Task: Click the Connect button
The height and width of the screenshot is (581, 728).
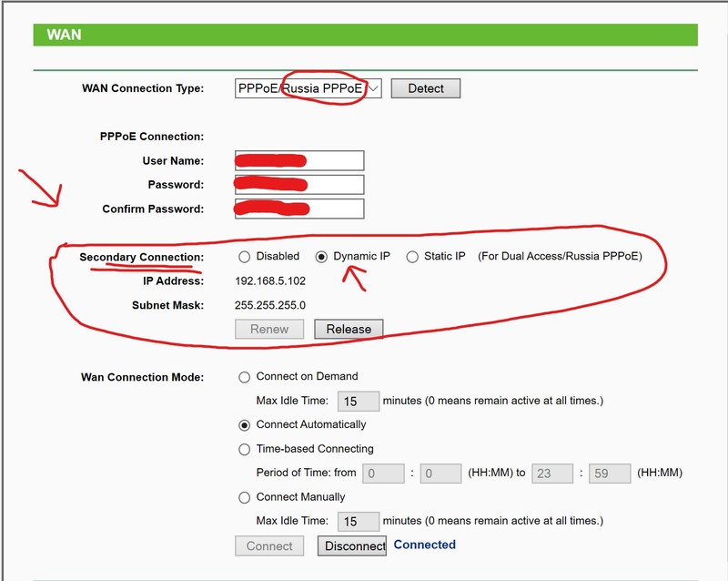Action: [x=268, y=545]
